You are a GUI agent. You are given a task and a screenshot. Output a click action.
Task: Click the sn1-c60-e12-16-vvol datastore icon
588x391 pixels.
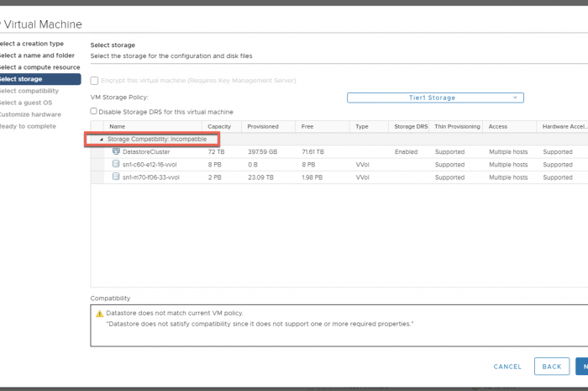point(116,165)
